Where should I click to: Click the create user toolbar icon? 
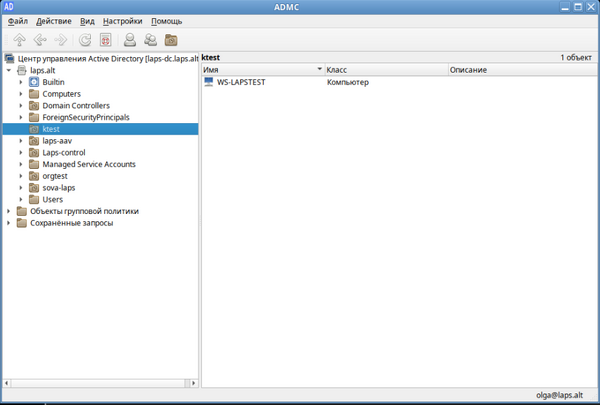[130, 40]
